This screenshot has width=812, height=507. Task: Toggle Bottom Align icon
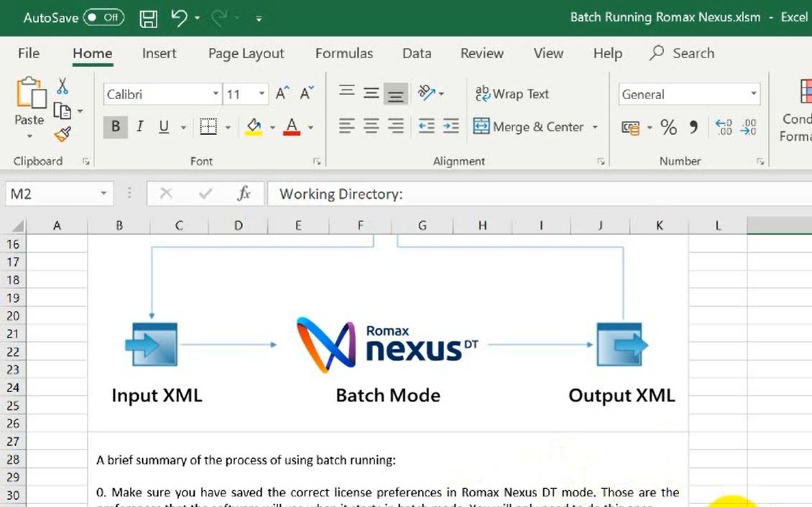click(x=396, y=94)
